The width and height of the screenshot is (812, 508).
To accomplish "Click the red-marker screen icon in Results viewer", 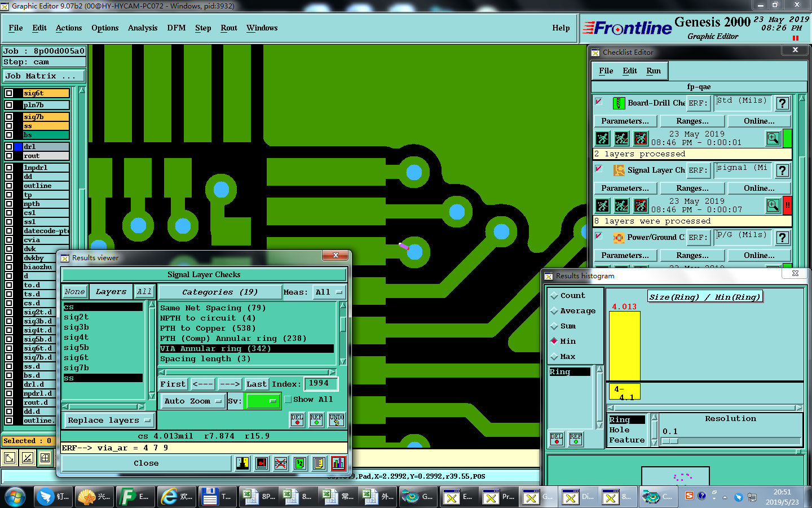I will pyautogui.click(x=262, y=463).
